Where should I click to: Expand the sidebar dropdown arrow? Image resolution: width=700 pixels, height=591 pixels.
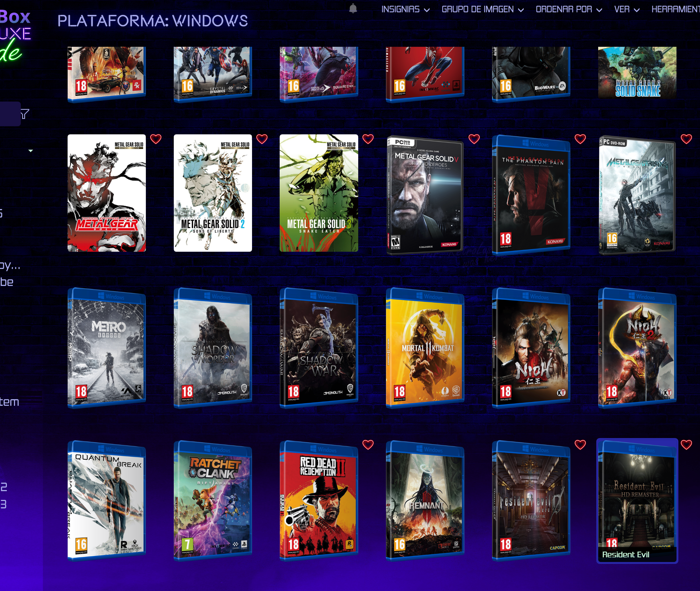tap(31, 151)
